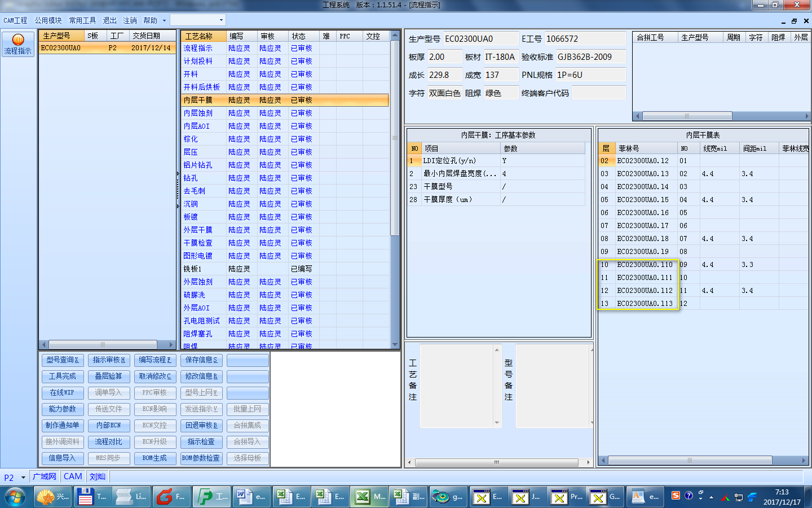
Task: Click the 工艺名称 column header
Action: [x=204, y=36]
